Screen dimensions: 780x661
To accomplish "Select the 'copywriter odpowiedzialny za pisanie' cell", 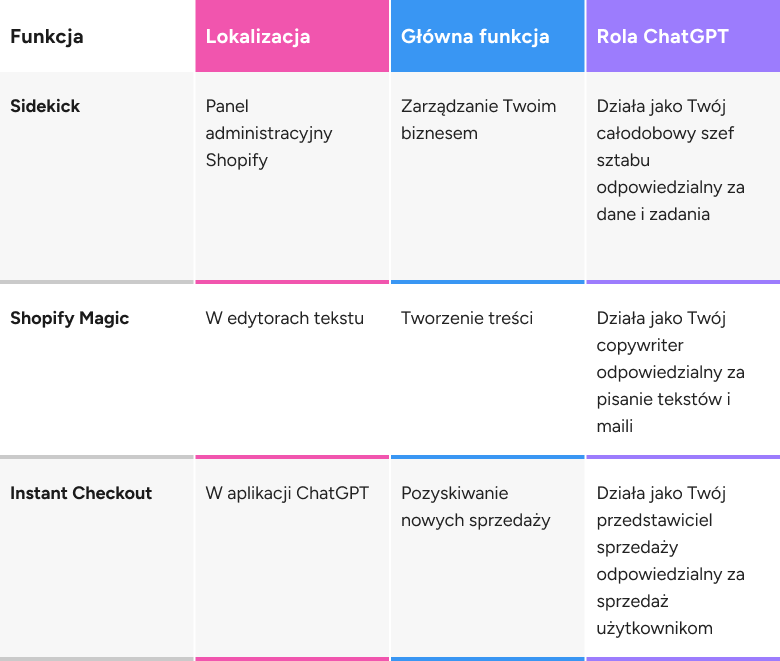I will [671, 372].
